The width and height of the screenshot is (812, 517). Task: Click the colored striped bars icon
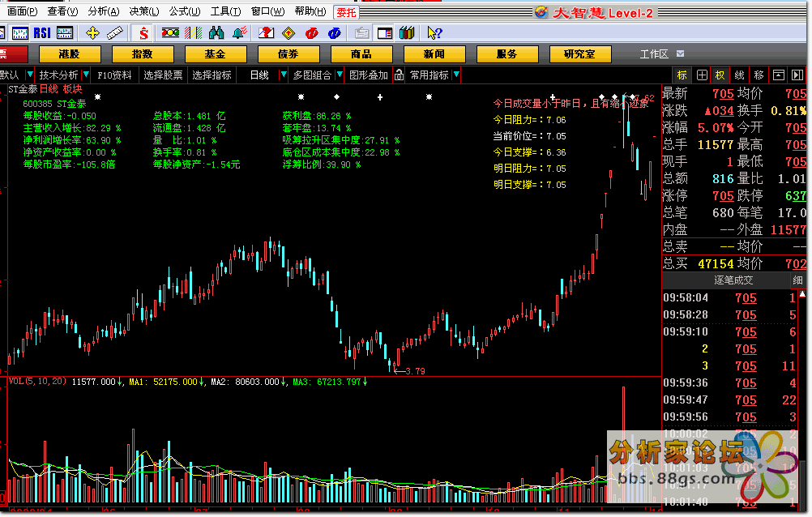193,33
